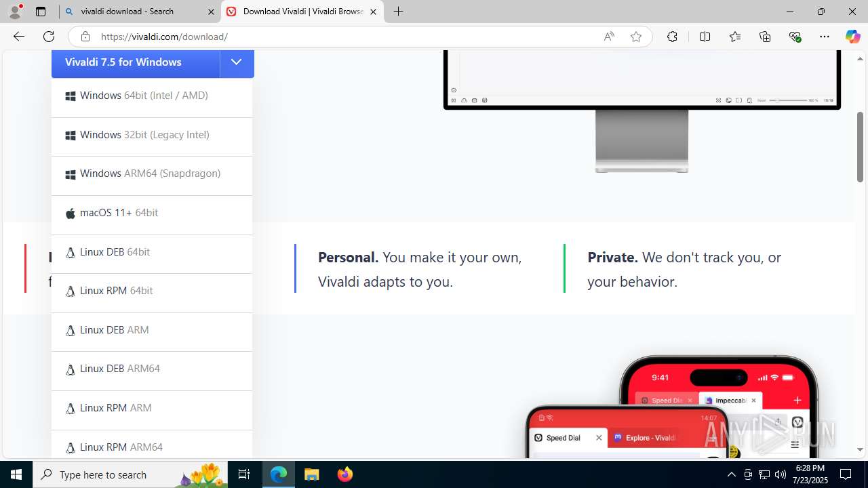The width and height of the screenshot is (868, 488).
Task: Open notification center icon
Action: tap(846, 474)
